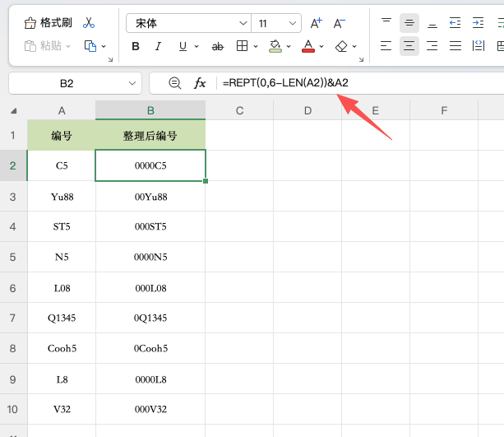The height and width of the screenshot is (437, 504).
Task: Decrease font size with A- icon
Action: point(339,23)
